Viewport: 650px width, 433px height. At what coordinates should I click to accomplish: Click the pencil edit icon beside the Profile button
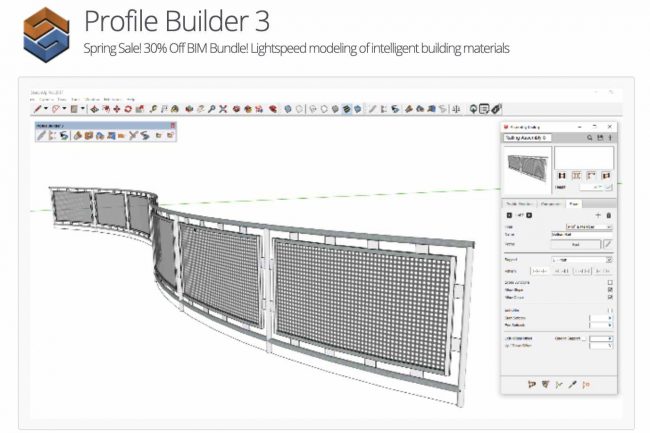[608, 243]
